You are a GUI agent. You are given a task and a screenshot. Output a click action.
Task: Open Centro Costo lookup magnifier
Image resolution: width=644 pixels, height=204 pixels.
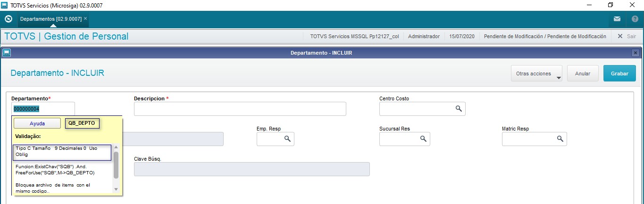[458, 108]
